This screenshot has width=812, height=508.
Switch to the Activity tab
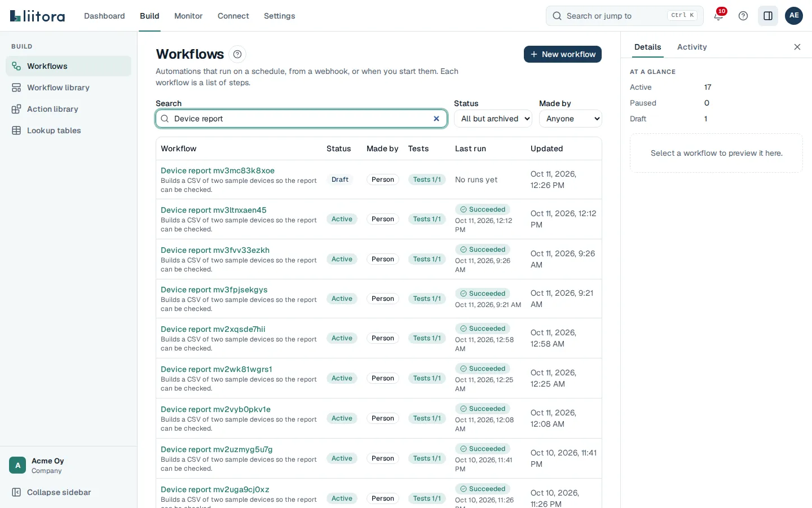coord(692,47)
